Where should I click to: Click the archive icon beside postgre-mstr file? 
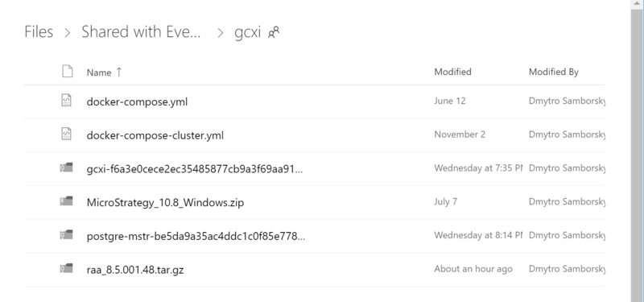click(67, 235)
